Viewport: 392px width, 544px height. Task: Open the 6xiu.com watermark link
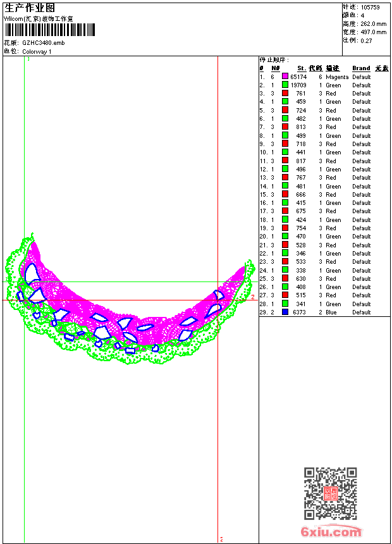pos(331,532)
